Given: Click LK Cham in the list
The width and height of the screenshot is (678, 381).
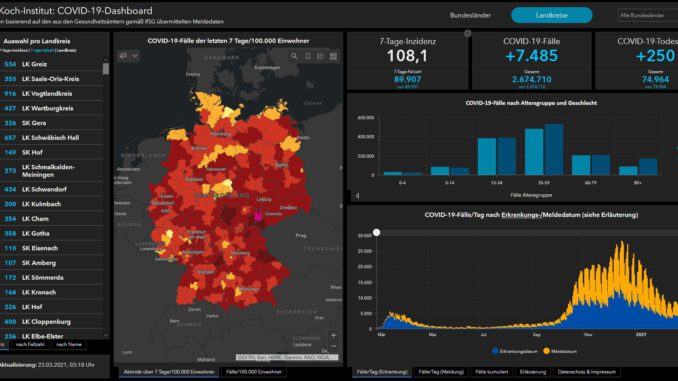Looking at the screenshot, I should (x=51, y=219).
